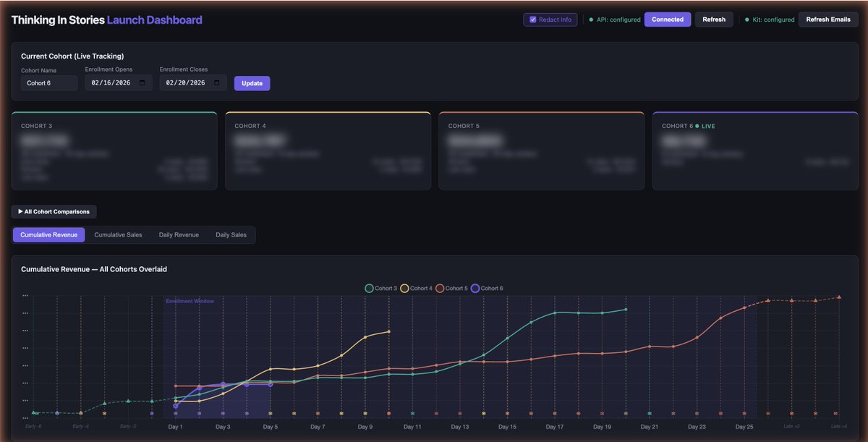Focus the Cohort Name input field

point(49,83)
